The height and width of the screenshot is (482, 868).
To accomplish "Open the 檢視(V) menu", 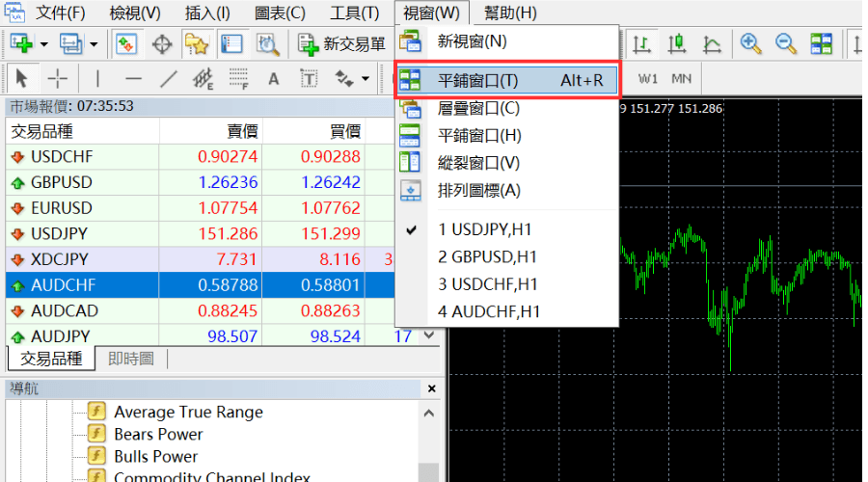I will tap(135, 13).
